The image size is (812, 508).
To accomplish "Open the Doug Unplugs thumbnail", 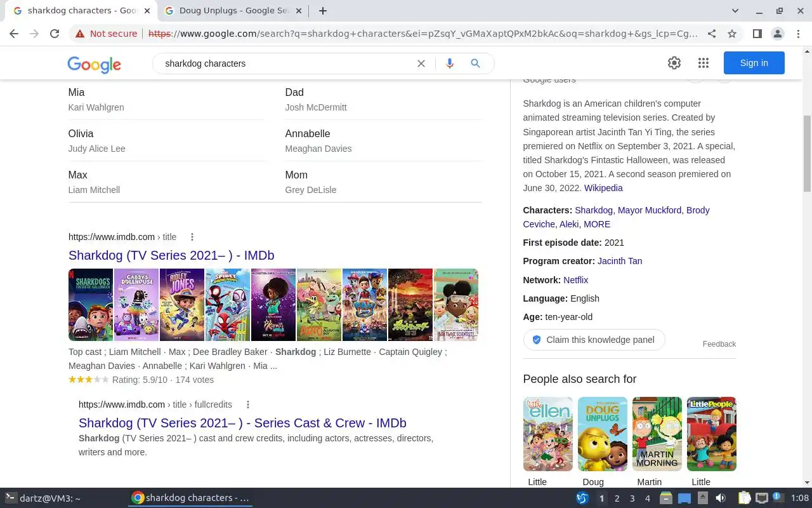I will pyautogui.click(x=603, y=434).
